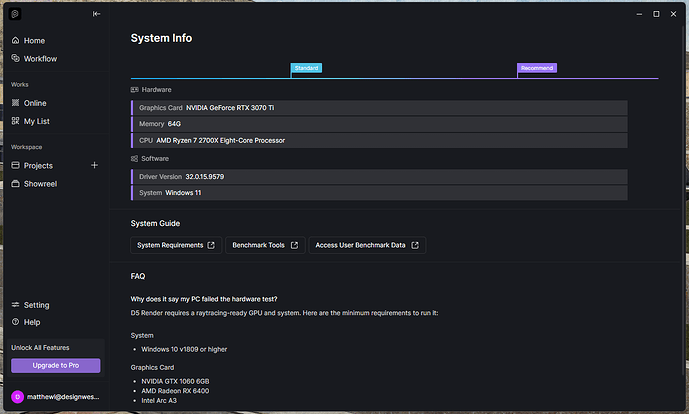Click the My List icon
Screen dimensions: 689x414
[15, 121]
